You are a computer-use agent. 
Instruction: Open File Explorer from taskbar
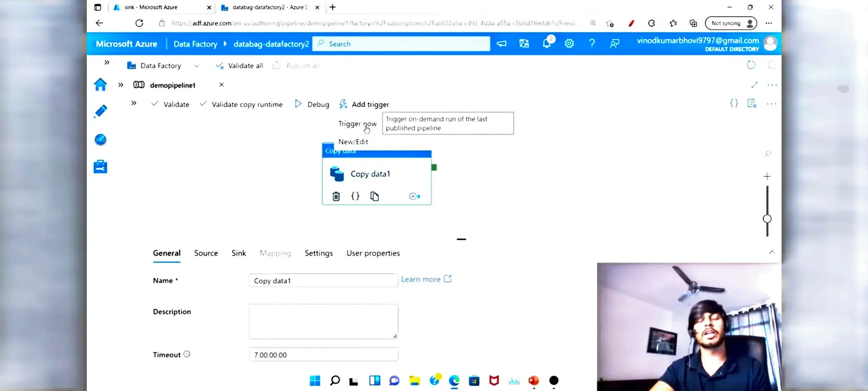[x=415, y=380]
